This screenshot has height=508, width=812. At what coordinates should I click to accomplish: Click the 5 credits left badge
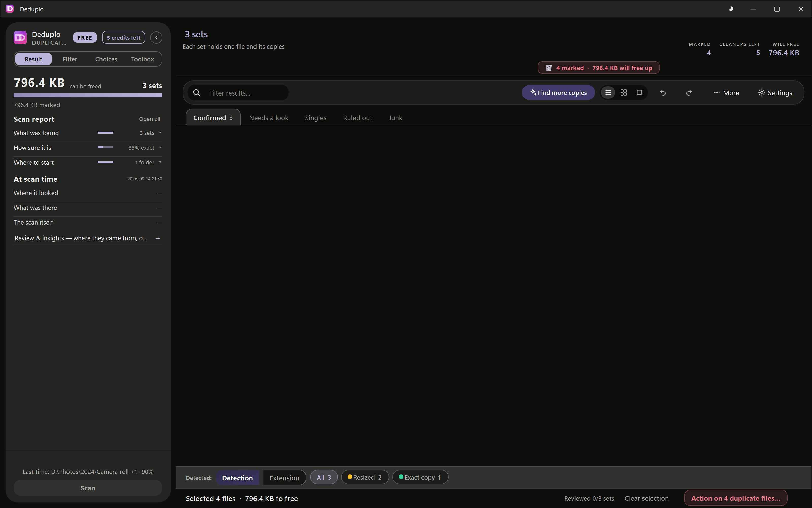[124, 38]
